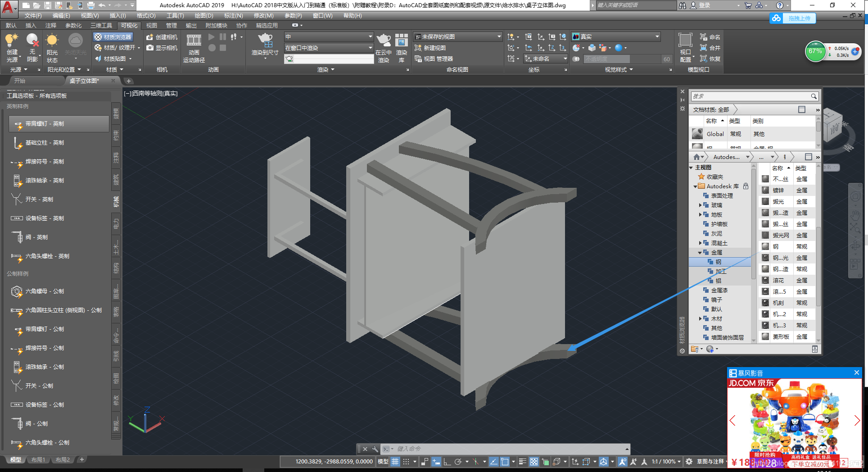Expand the 玻璃 library tree node

point(701,205)
